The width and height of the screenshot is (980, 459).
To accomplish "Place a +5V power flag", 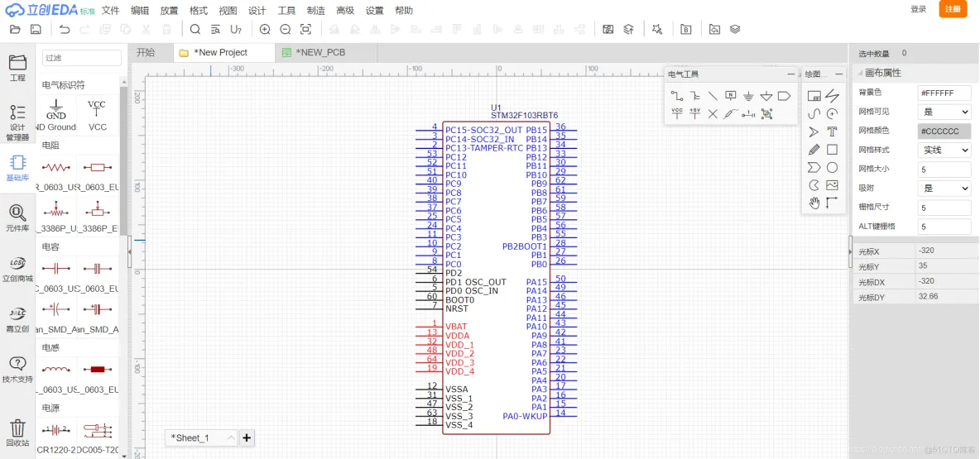I will tap(695, 113).
